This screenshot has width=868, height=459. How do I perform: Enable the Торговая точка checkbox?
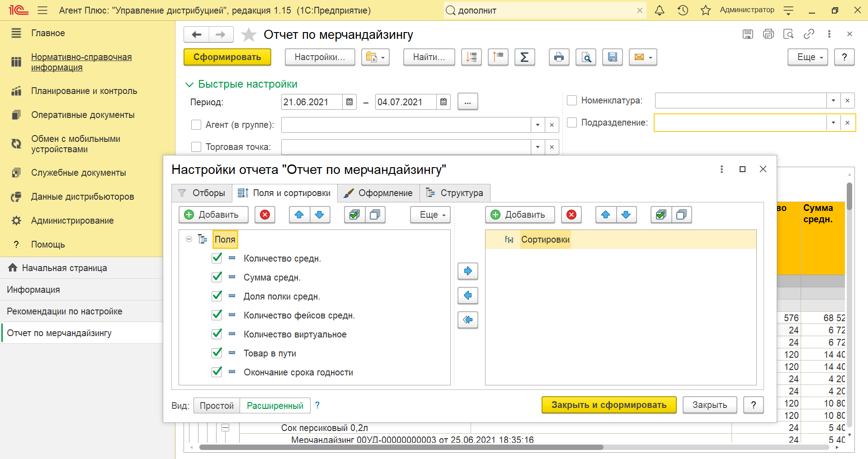coord(196,147)
